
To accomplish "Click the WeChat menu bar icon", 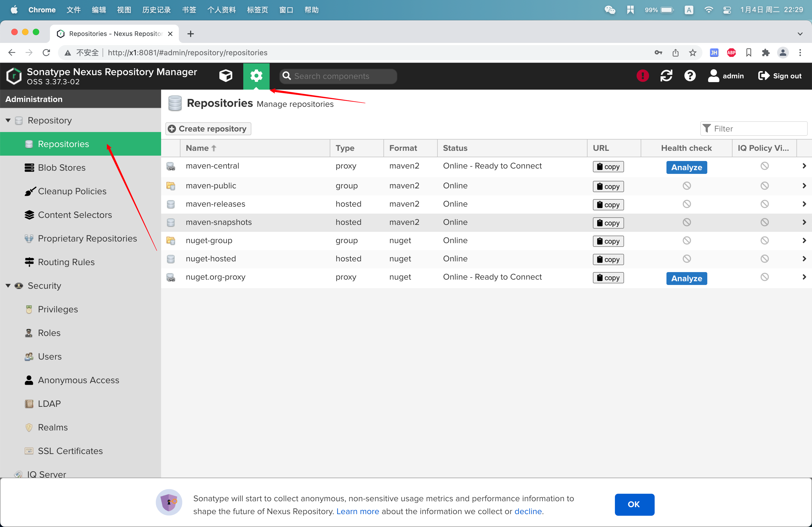I will pos(610,10).
